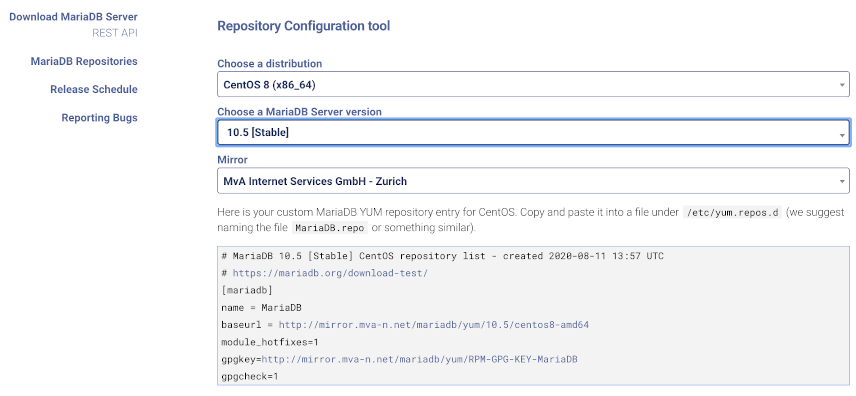This screenshot has width=856, height=396.
Task: Follow the mariadb.org/download-test link
Action: (x=330, y=273)
